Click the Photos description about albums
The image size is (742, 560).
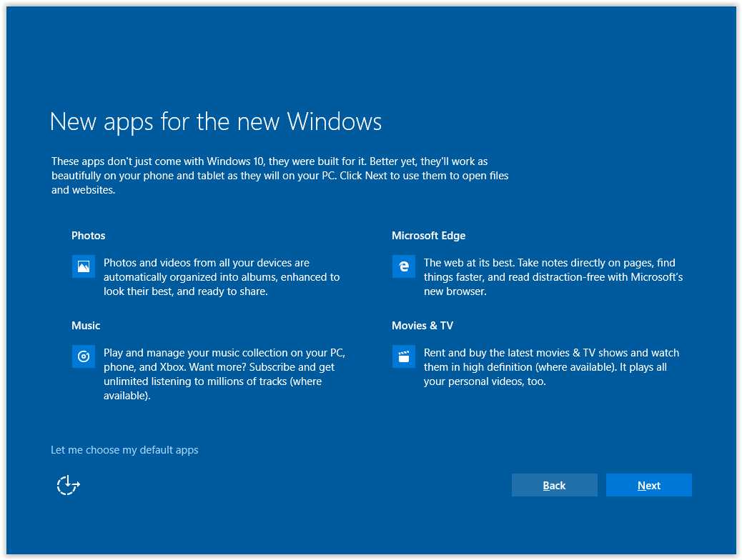coord(222,277)
